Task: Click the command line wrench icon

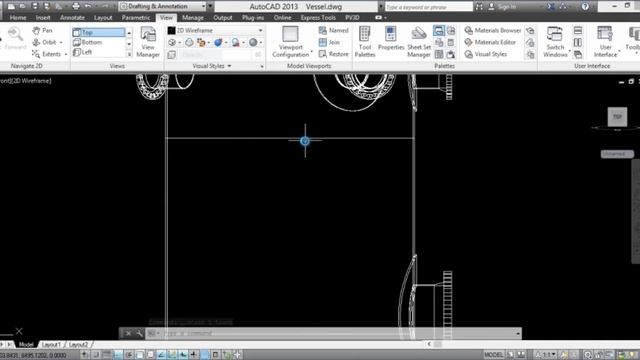Action: [139, 333]
